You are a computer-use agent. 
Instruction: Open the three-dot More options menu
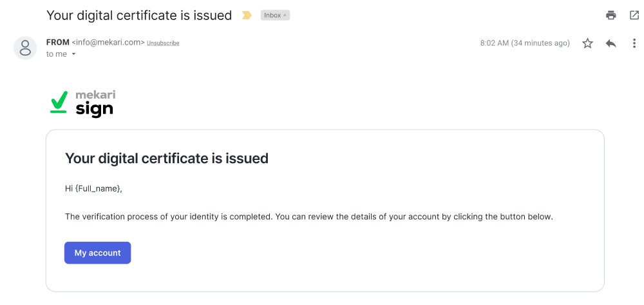click(634, 43)
